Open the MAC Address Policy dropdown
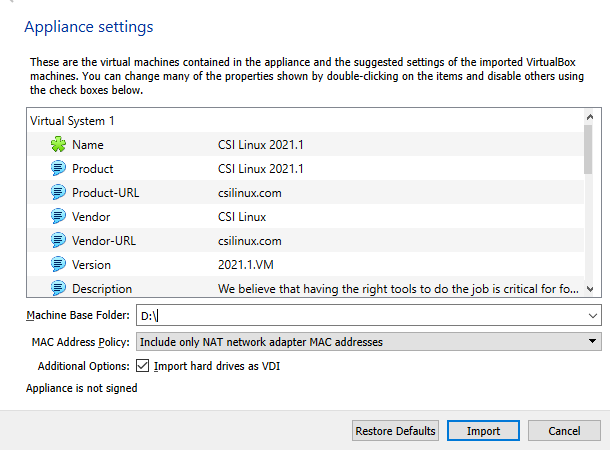Viewport: 610px width, 450px height. [x=368, y=341]
